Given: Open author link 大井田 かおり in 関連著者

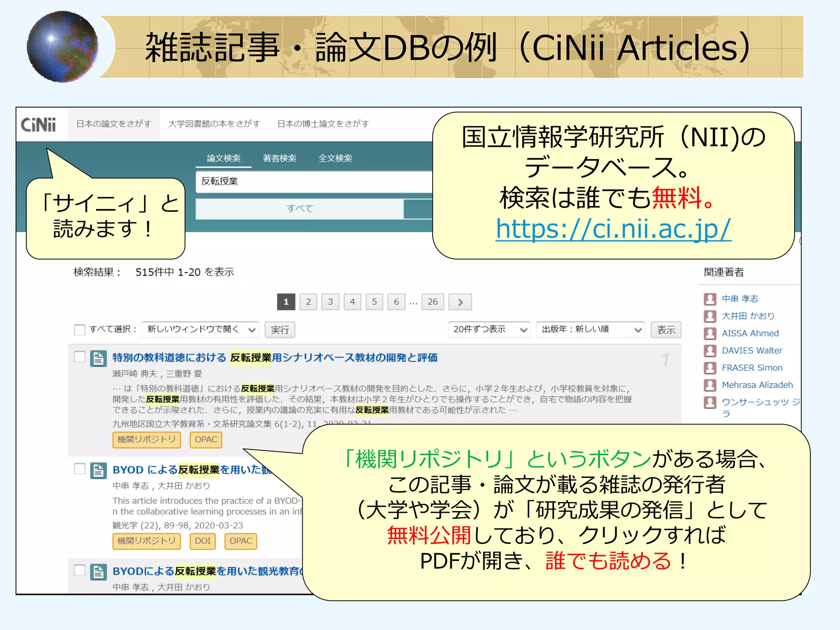Looking at the screenshot, I should click(x=748, y=316).
